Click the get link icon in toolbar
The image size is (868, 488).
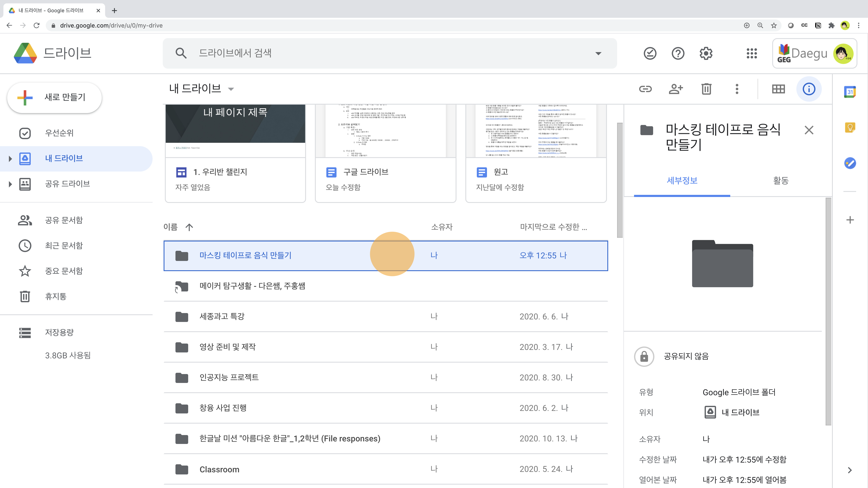(x=645, y=89)
